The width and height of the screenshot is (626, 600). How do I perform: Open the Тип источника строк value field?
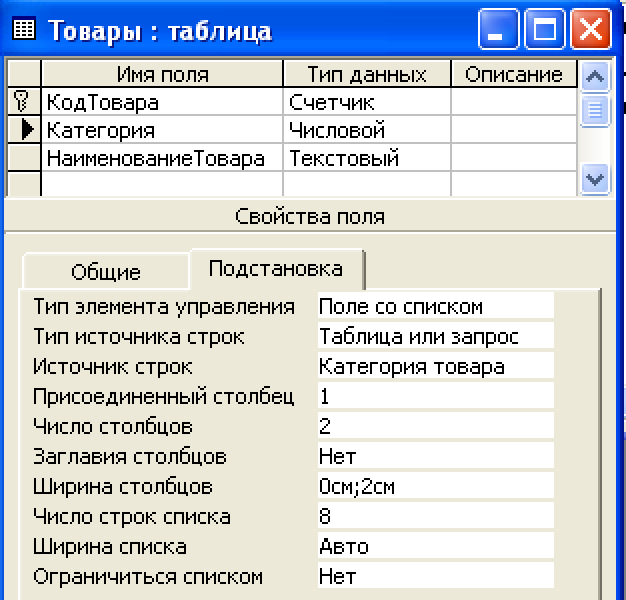pyautogui.click(x=436, y=336)
